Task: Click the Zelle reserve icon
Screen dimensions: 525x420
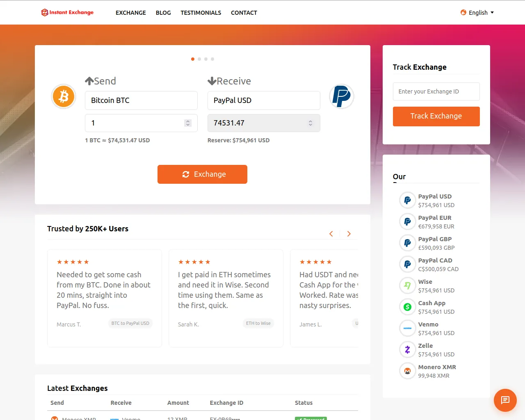Action: [407, 349]
